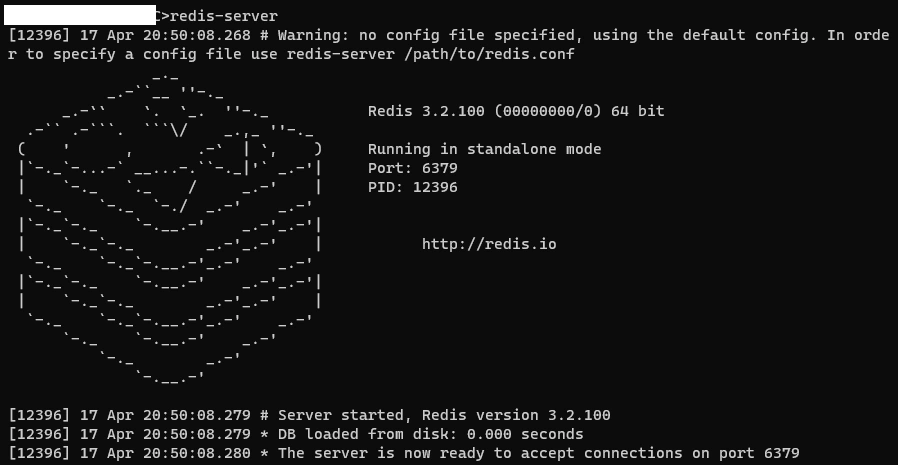The image size is (898, 465).
Task: Click the 20:50:08.268 timestamp
Action: click(196, 36)
